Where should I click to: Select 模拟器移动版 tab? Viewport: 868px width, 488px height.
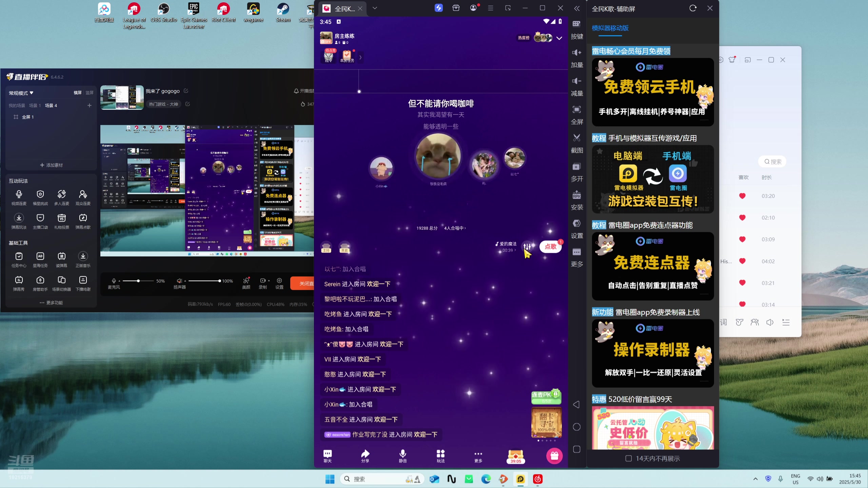click(x=610, y=28)
